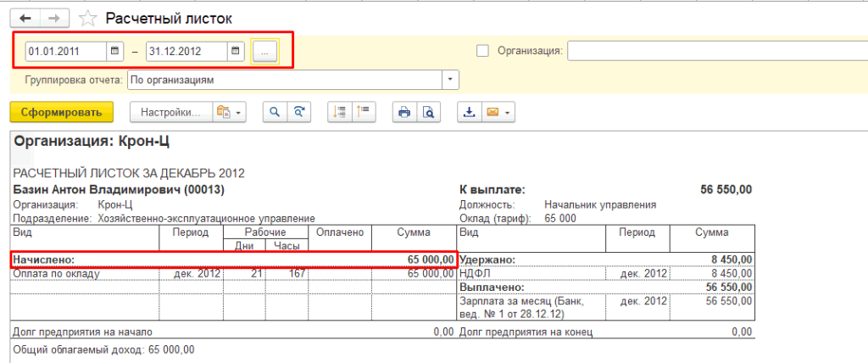This screenshot has width=868, height=363.
Task: Expand the Группировка отчета dropdown
Action: point(449,80)
